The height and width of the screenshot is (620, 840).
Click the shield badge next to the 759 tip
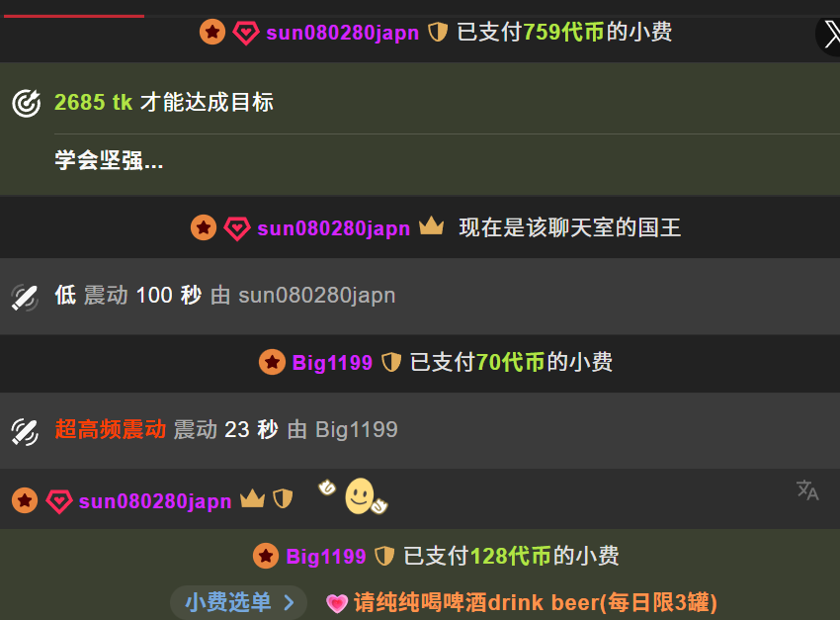coord(438,33)
